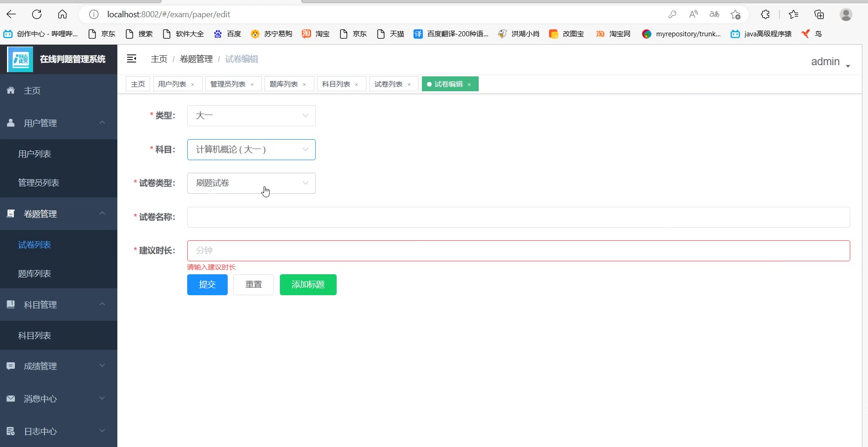This screenshot has width=868, height=447.
Task: Open translate page icon
Action: click(x=714, y=14)
